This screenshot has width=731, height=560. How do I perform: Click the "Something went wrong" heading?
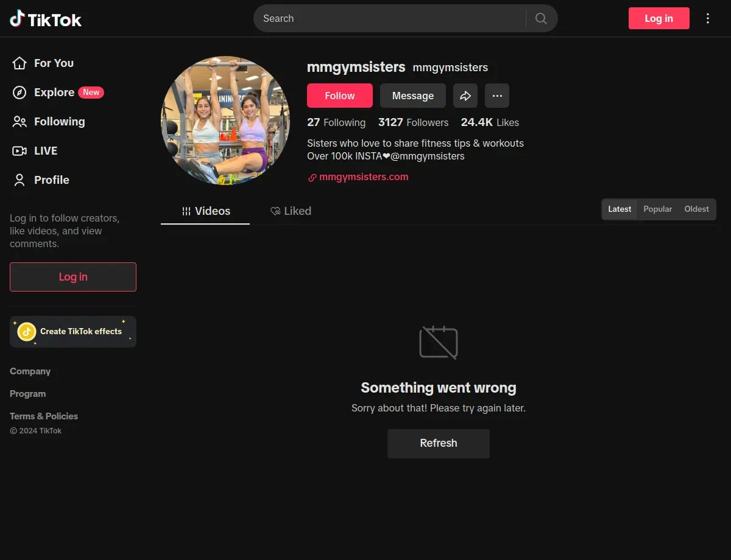(x=439, y=388)
